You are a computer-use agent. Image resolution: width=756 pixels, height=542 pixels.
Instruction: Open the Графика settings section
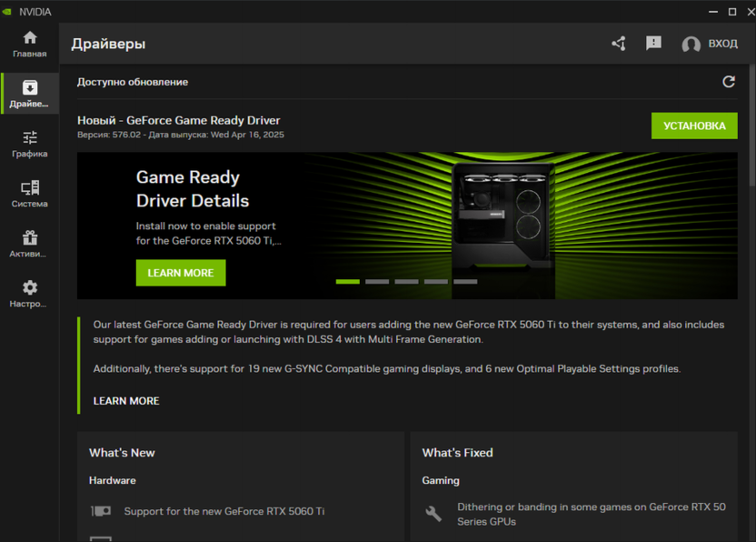[x=30, y=144]
